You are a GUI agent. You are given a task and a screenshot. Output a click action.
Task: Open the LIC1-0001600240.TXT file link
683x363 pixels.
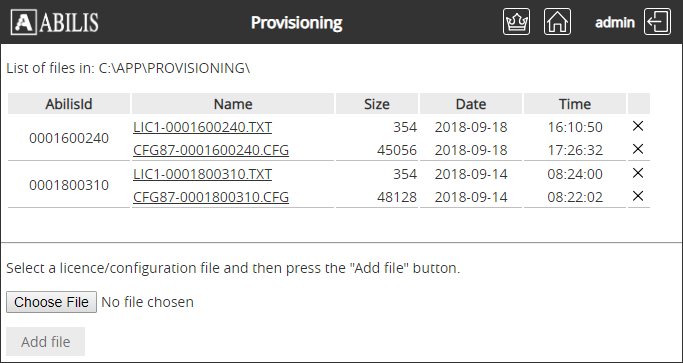coord(203,127)
